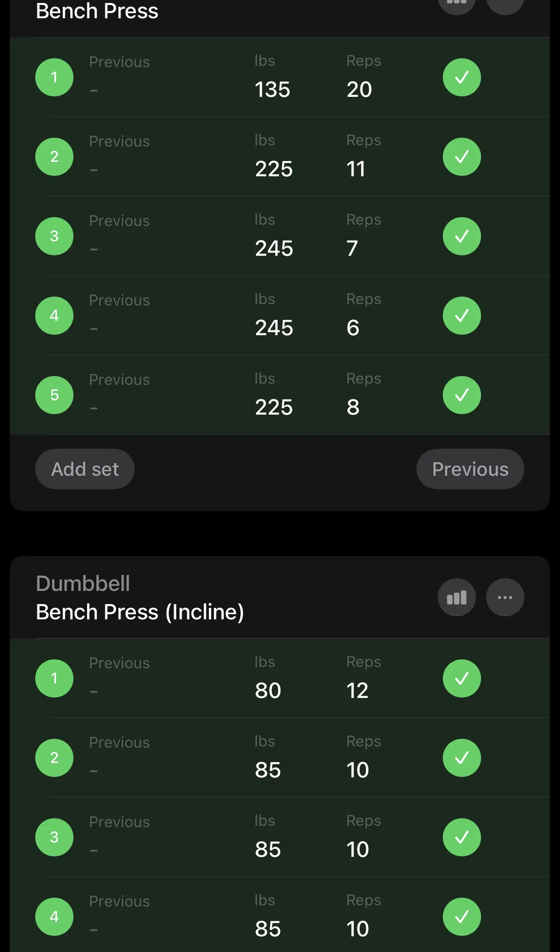Uncheck Incline Dumbbell set 80 lbs
Image resolution: width=560 pixels, height=952 pixels.
pyautogui.click(x=462, y=678)
